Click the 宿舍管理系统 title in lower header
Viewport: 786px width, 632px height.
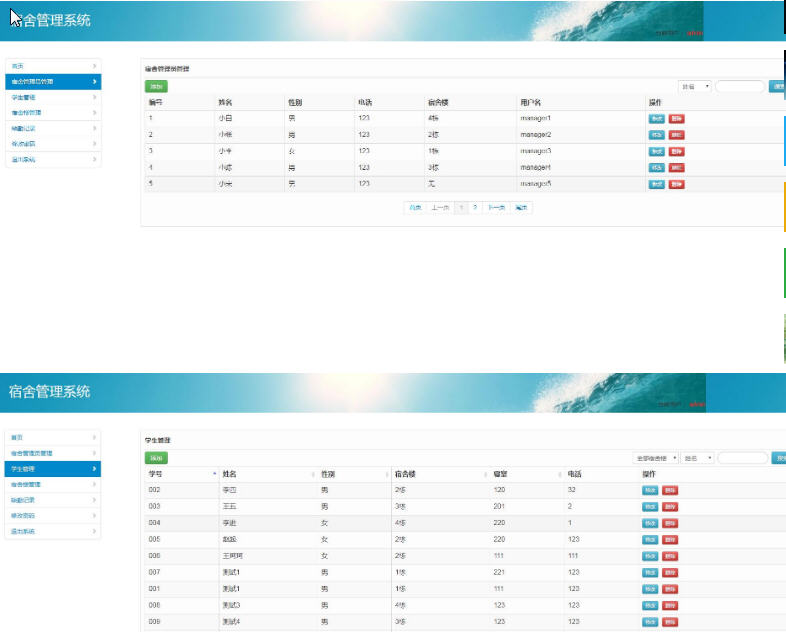click(x=49, y=391)
